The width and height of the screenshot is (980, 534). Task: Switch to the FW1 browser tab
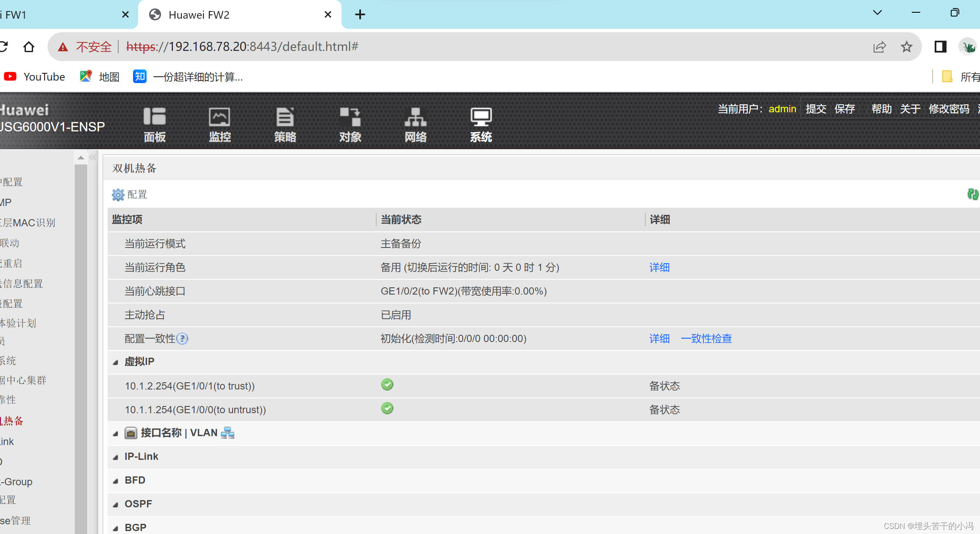pyautogui.click(x=51, y=15)
